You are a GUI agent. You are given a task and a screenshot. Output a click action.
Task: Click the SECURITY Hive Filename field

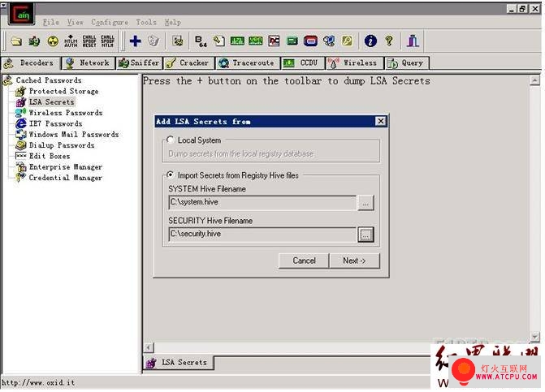pyautogui.click(x=262, y=235)
